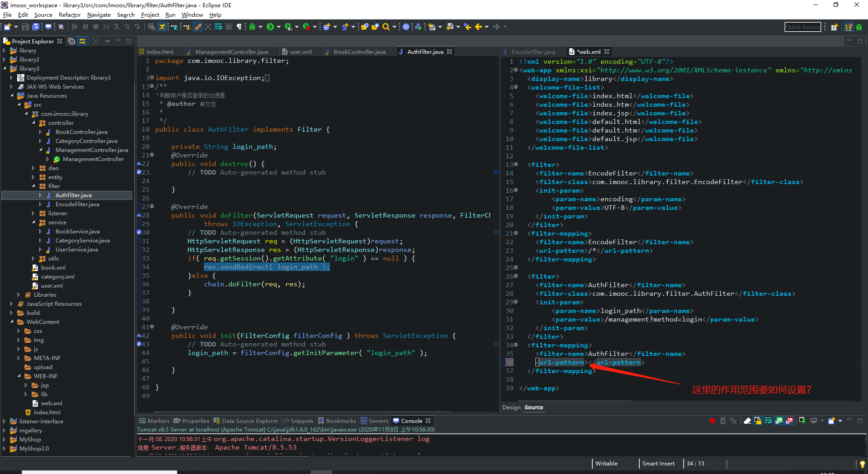Switch to EncodeFilter.java editor tab
This screenshot has height=474, width=868.
(x=533, y=52)
